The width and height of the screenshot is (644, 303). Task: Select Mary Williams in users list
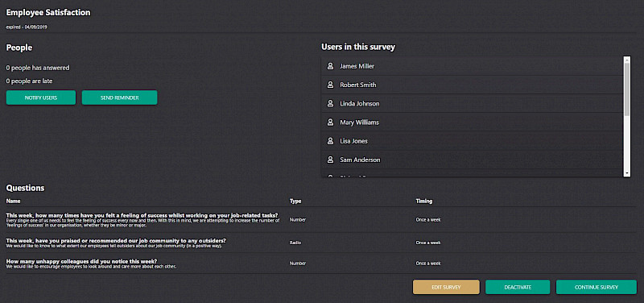click(x=472, y=122)
